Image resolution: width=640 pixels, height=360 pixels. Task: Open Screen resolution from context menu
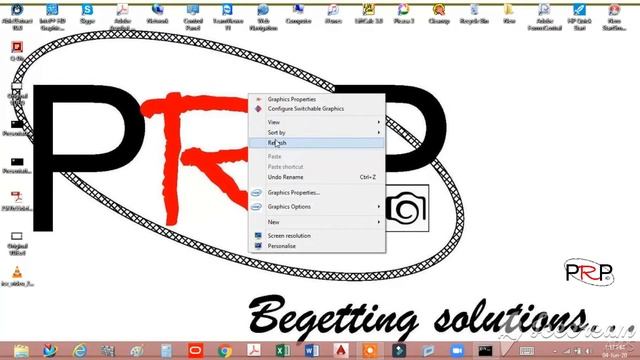click(x=316, y=236)
